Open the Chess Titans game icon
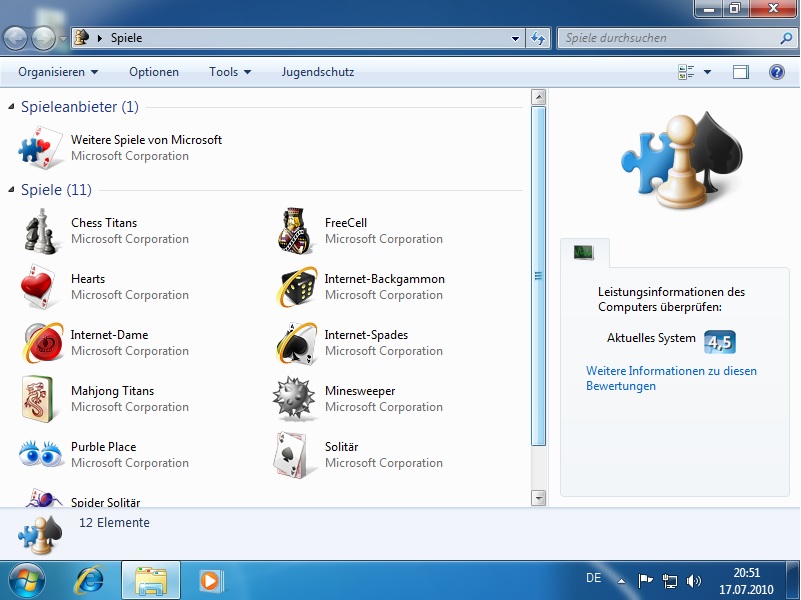801x600 pixels. click(x=41, y=231)
